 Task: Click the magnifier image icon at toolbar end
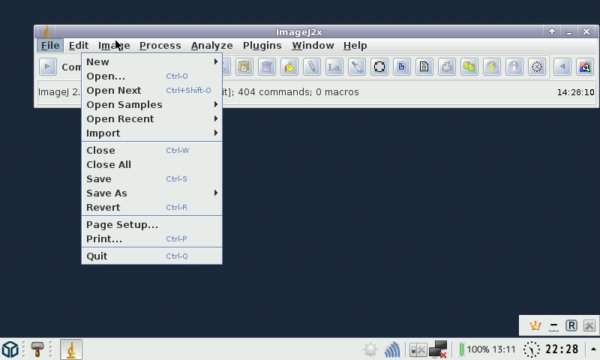coord(585,67)
